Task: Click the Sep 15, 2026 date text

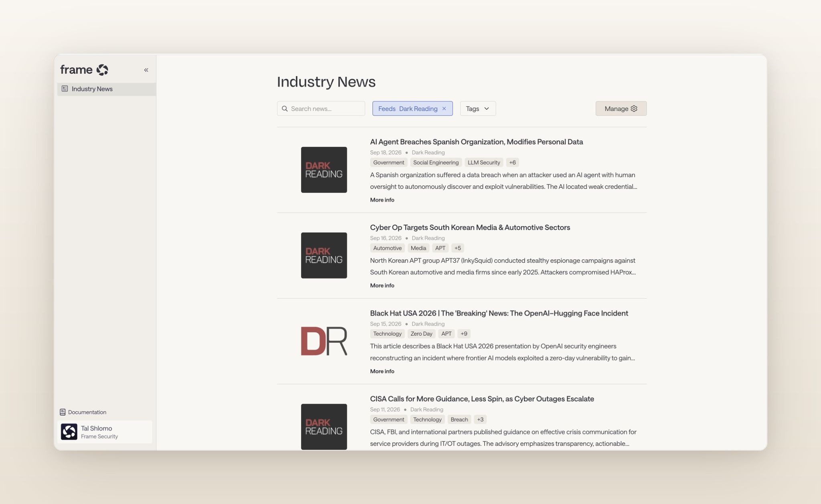Action: (386, 324)
